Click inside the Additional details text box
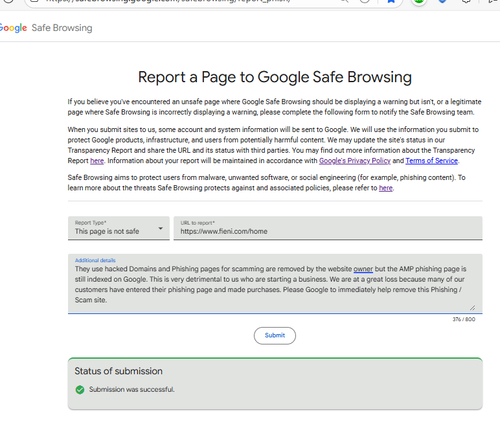This screenshot has width=500, height=437. [x=275, y=284]
